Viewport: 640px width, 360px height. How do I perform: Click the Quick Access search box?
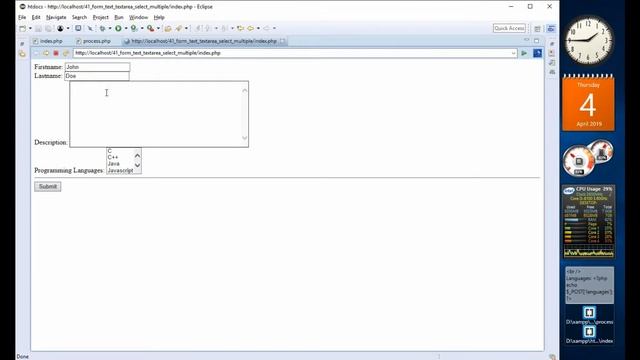point(509,28)
